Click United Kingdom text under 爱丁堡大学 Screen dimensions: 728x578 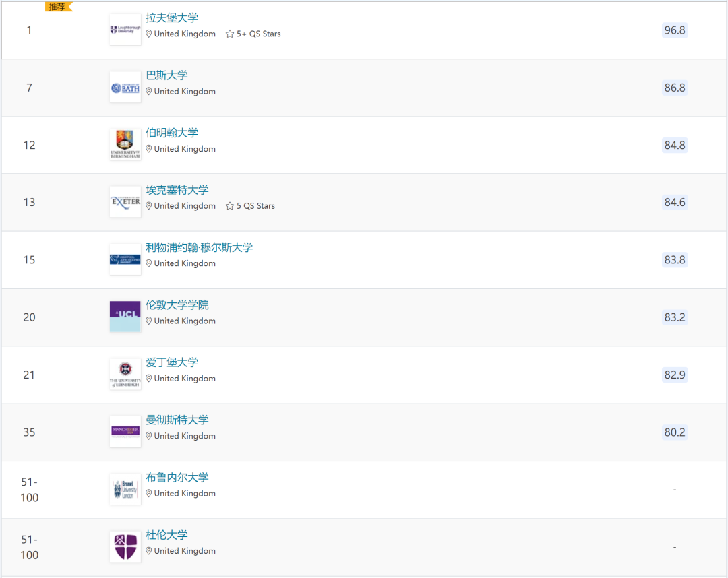185,379
